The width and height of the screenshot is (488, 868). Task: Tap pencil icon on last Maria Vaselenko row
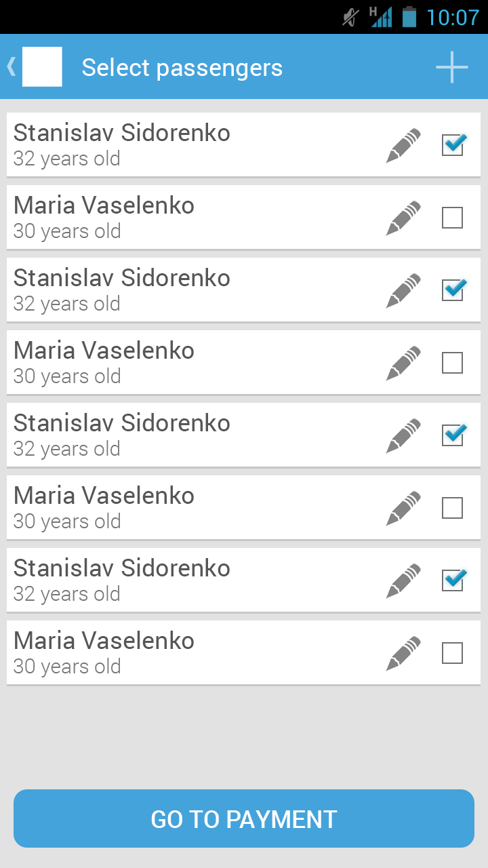click(403, 653)
